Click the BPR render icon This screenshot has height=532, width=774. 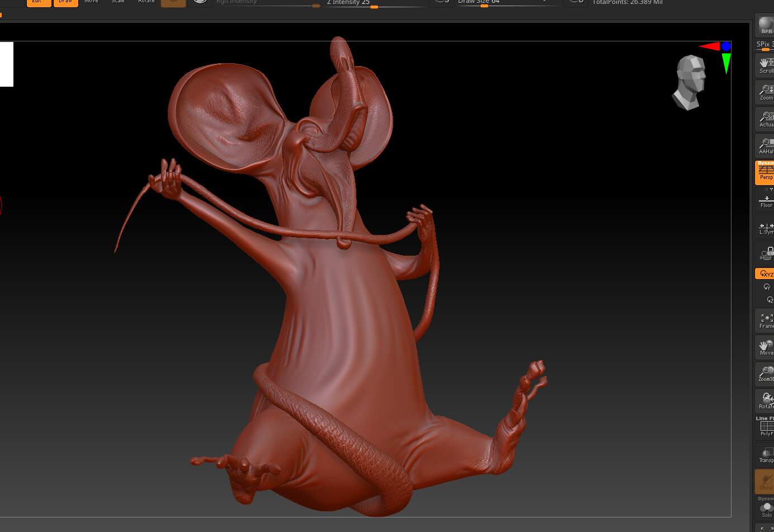pos(765,26)
